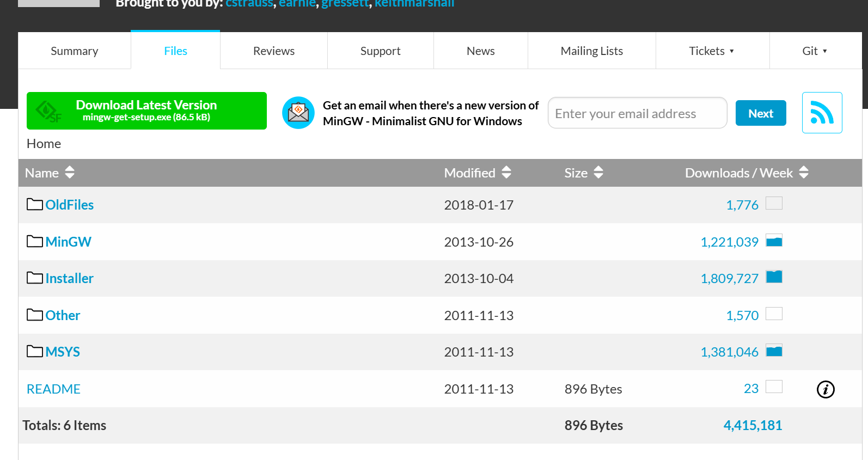Click the 1,570 downloads count
This screenshot has height=460, width=868.
742,315
